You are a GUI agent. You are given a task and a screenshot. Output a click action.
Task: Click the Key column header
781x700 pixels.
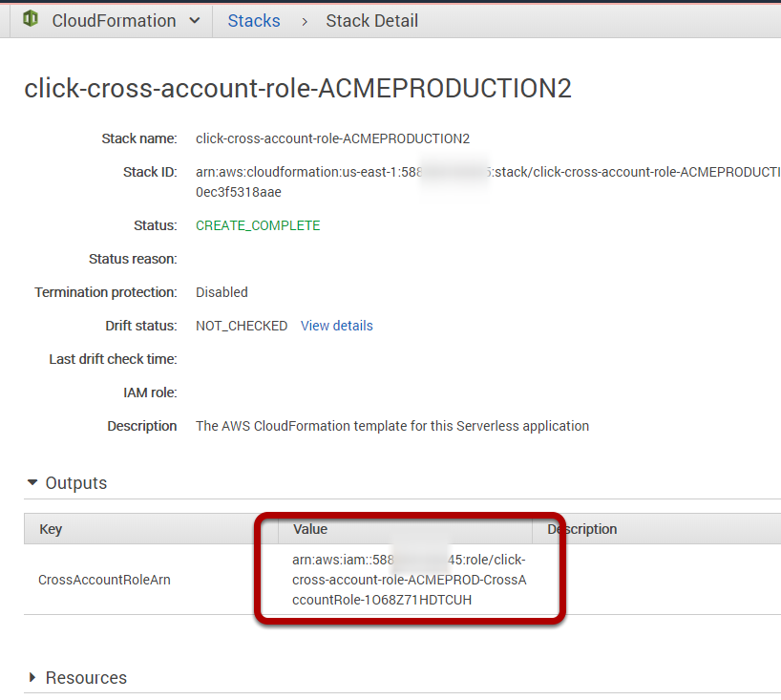click(x=151, y=529)
